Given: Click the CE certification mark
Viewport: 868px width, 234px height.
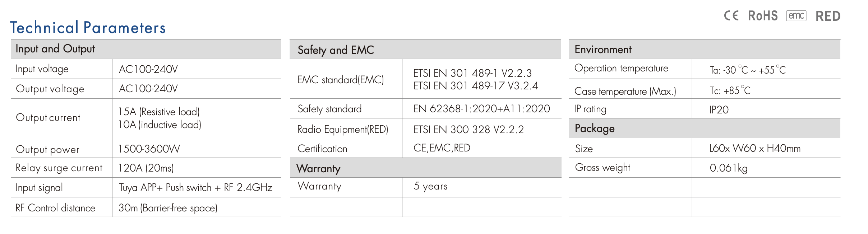Looking at the screenshot, I should (x=731, y=16).
